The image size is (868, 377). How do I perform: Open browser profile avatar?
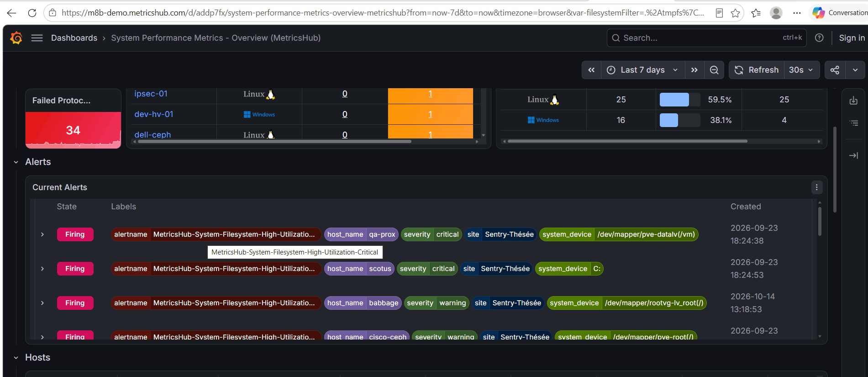(x=776, y=13)
